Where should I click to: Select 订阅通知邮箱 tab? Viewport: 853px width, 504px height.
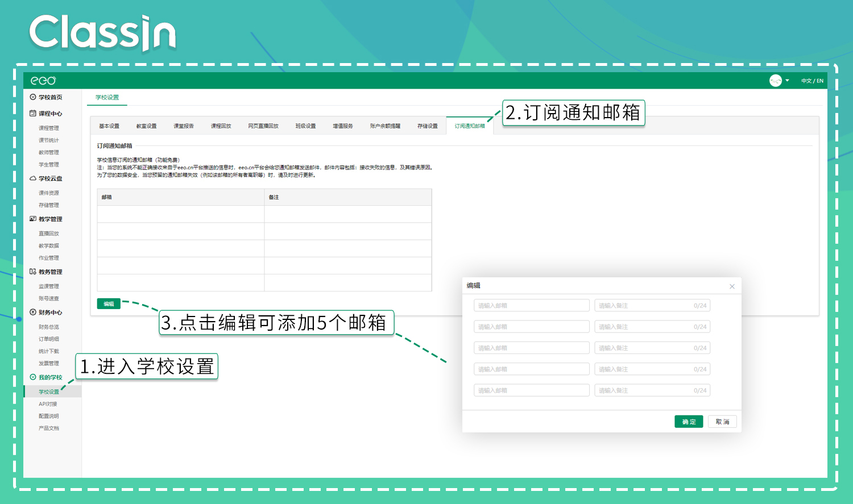click(x=470, y=126)
